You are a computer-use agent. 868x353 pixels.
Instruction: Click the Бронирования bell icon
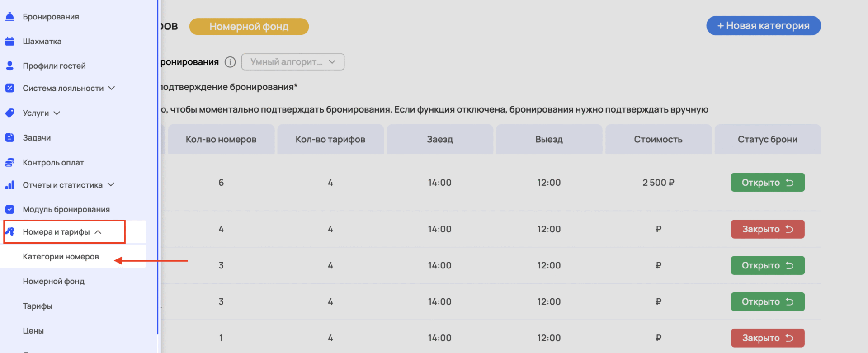(x=9, y=17)
